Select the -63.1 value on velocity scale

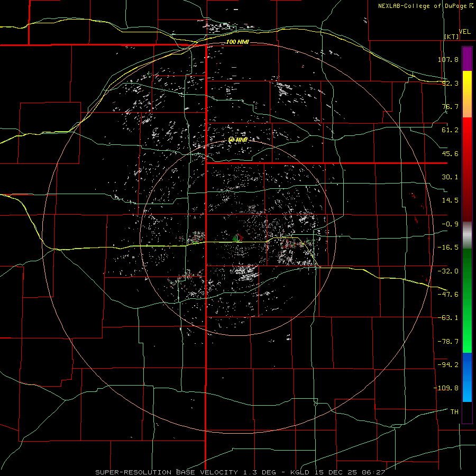click(448, 318)
